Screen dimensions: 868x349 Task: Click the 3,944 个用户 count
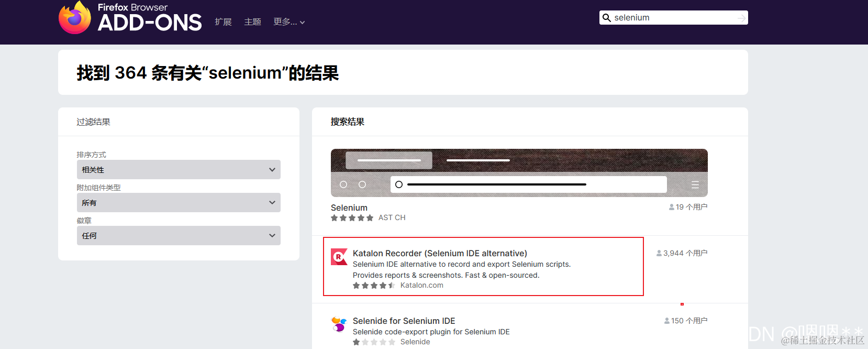682,253
